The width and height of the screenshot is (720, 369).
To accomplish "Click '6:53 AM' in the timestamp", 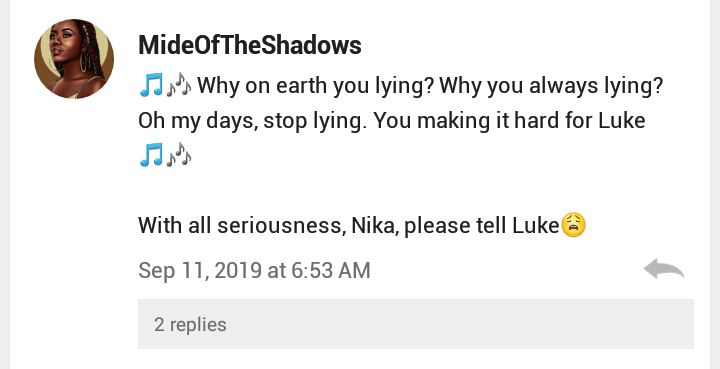I will [331, 270].
